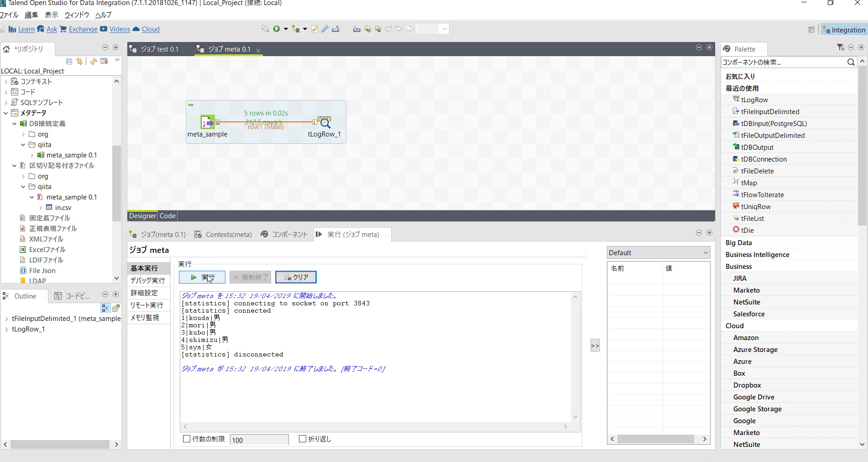
Task: Enable the line limit checkbox
Action: pos(187,439)
